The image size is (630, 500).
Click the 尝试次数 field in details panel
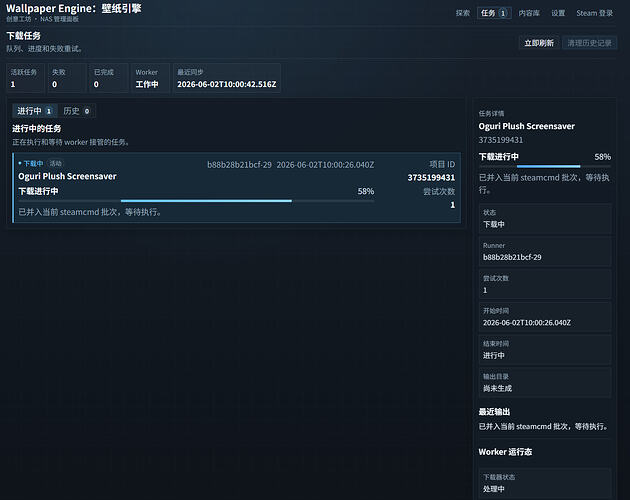tap(545, 285)
